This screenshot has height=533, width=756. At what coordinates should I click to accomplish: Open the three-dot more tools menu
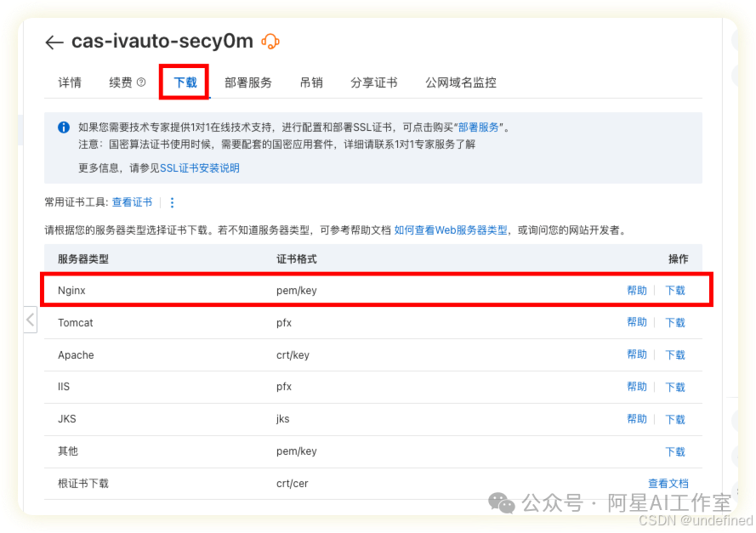[172, 202]
